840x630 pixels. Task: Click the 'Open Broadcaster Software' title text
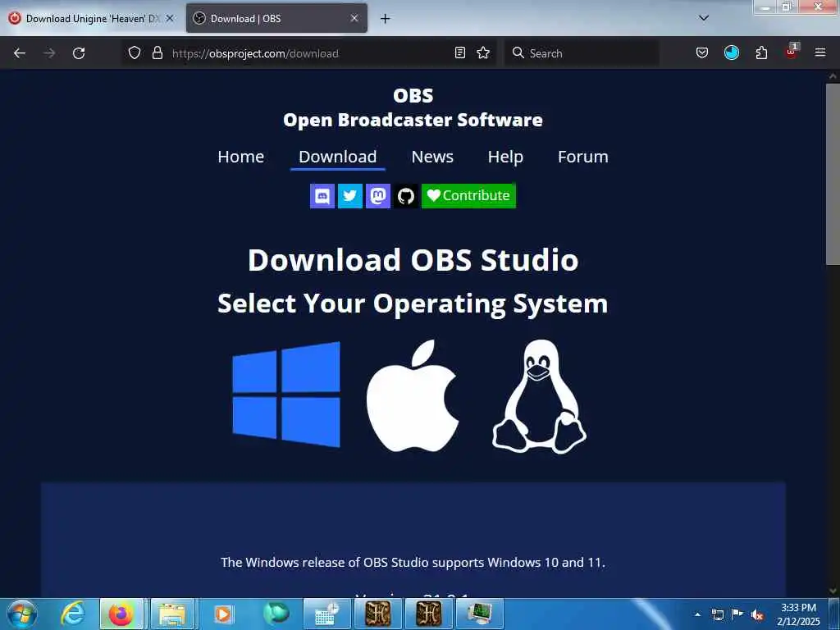(x=413, y=120)
